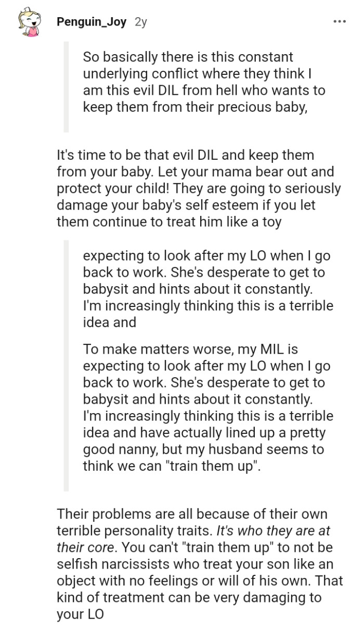Click the 2y timestamp label

[139, 21]
